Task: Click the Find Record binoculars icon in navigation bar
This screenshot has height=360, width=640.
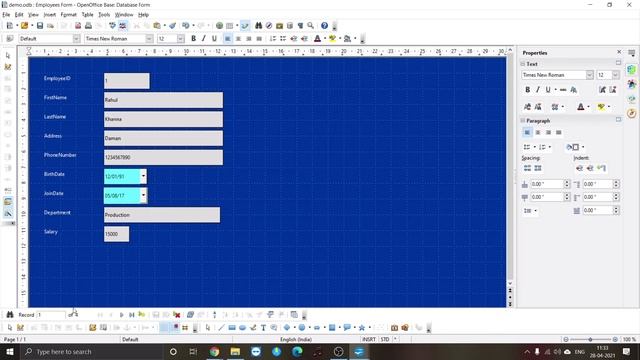Action: (10, 315)
